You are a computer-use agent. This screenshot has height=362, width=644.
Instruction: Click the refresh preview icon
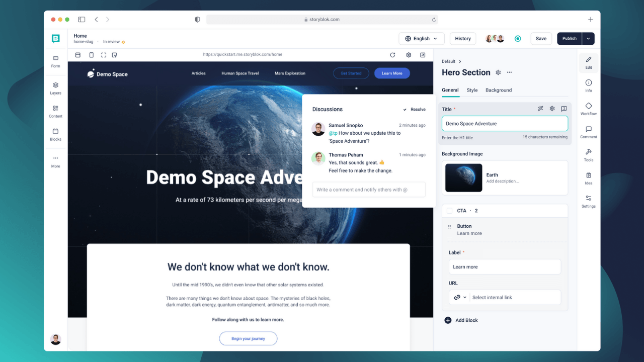[x=392, y=55]
